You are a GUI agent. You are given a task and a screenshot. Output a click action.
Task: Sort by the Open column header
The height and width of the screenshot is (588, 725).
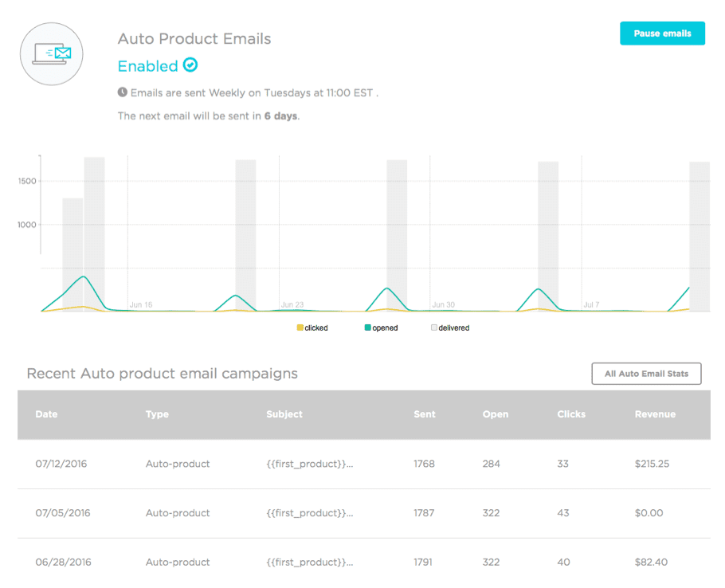[495, 414]
